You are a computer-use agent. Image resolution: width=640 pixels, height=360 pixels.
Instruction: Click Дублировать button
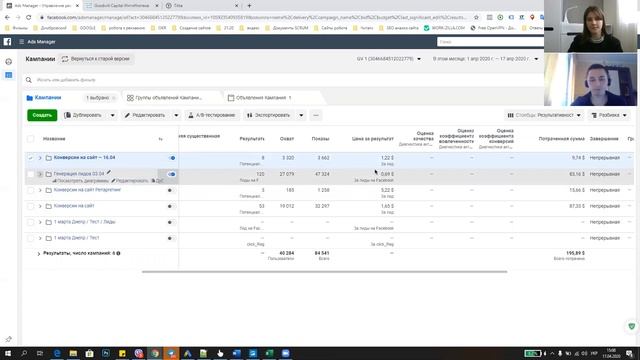(83, 116)
